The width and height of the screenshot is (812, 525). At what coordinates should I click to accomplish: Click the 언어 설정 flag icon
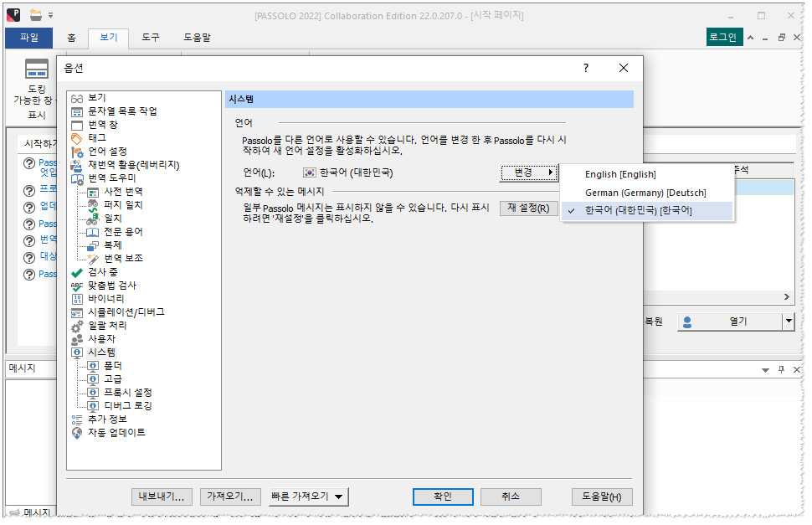coord(77,152)
